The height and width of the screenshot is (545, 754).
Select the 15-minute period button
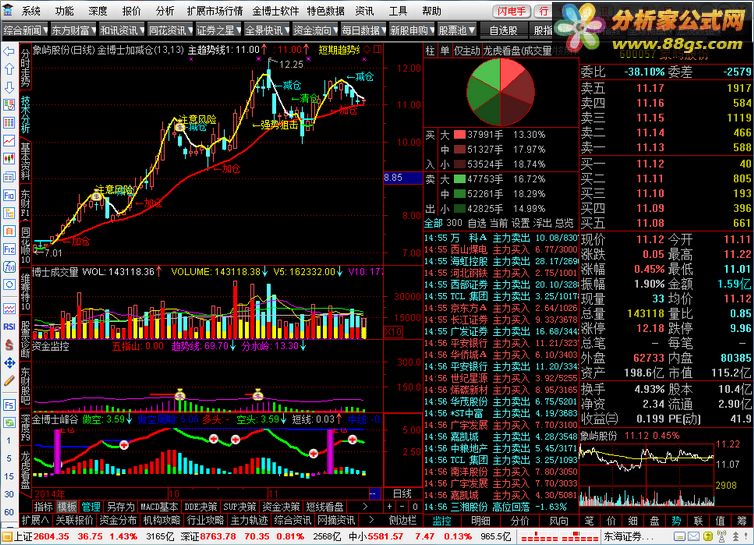[9, 476]
